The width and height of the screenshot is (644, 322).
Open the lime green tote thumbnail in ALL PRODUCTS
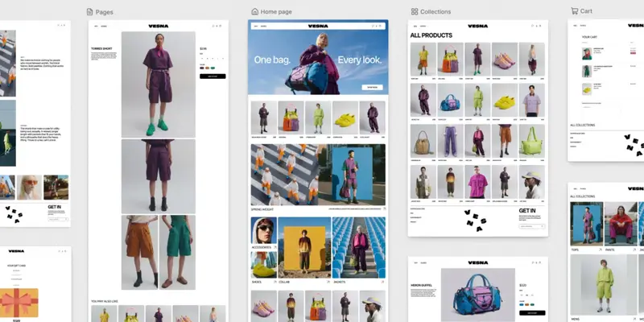531,141
